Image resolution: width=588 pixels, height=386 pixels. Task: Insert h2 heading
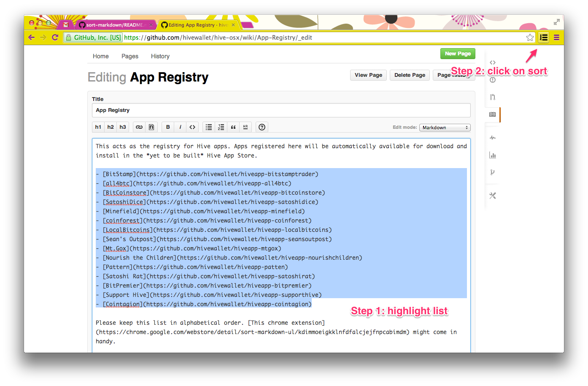coord(111,127)
